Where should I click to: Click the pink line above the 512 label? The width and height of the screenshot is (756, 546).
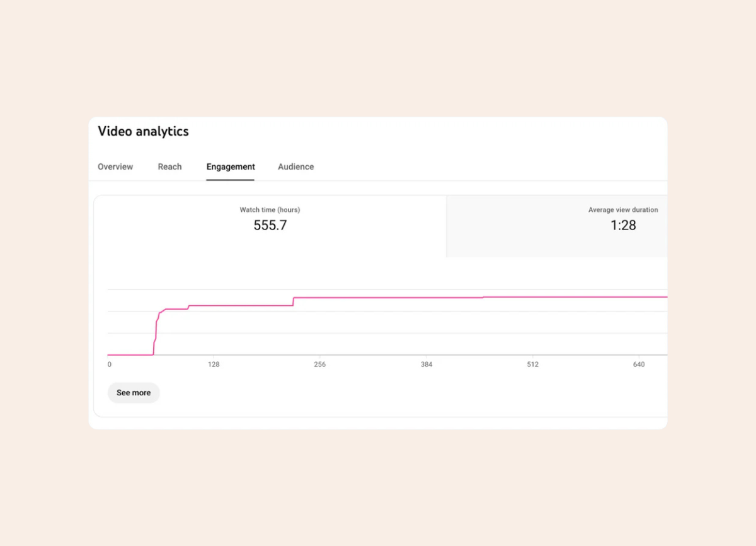[532, 296]
